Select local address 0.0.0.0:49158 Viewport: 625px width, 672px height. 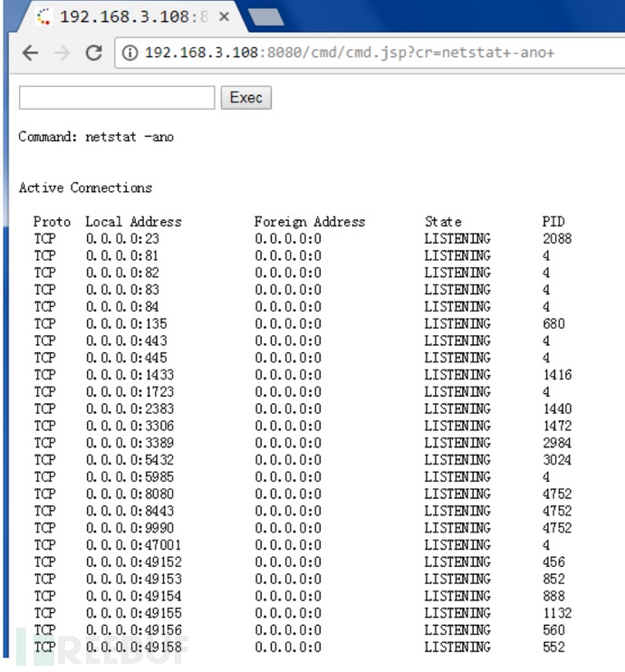(x=133, y=647)
